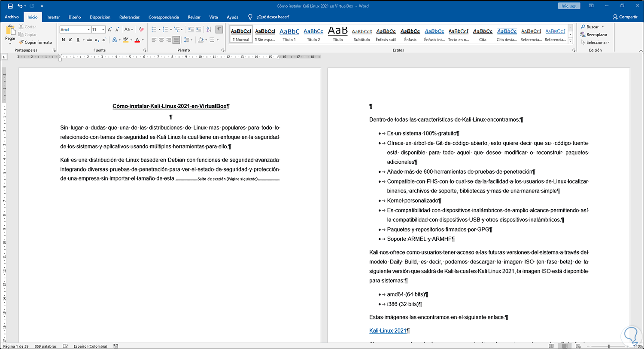Apply the Título 1 style
The height and width of the screenshot is (349, 644).
point(289,34)
